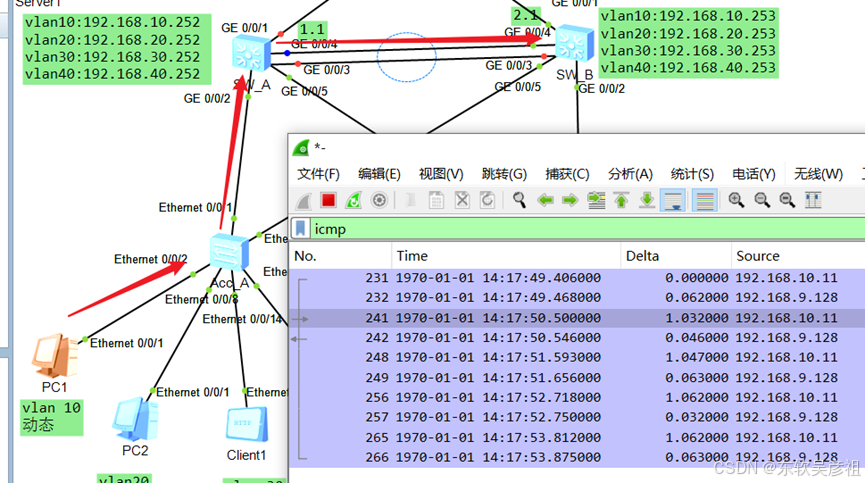Sort packets by the Source column header
The height and width of the screenshot is (483, 865).
click(x=798, y=256)
